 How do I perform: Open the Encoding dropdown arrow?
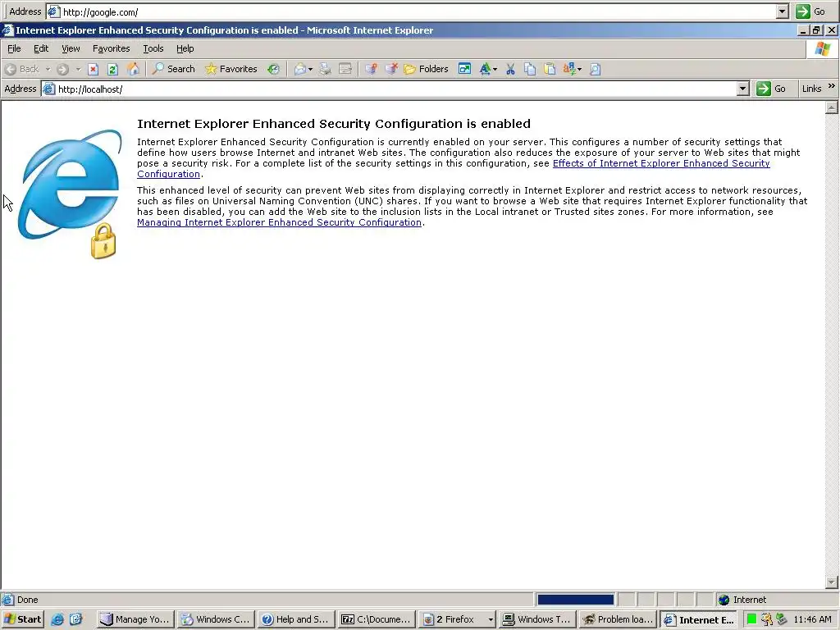click(580, 69)
